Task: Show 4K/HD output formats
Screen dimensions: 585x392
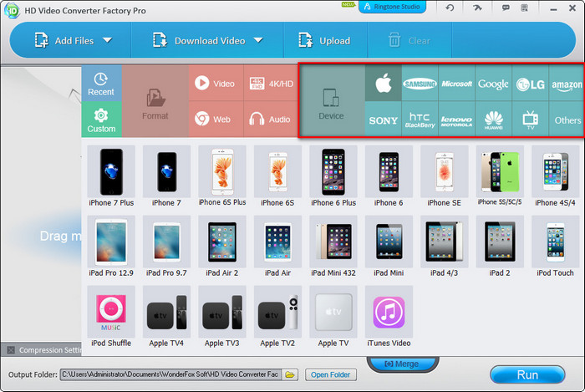Action: click(x=271, y=83)
